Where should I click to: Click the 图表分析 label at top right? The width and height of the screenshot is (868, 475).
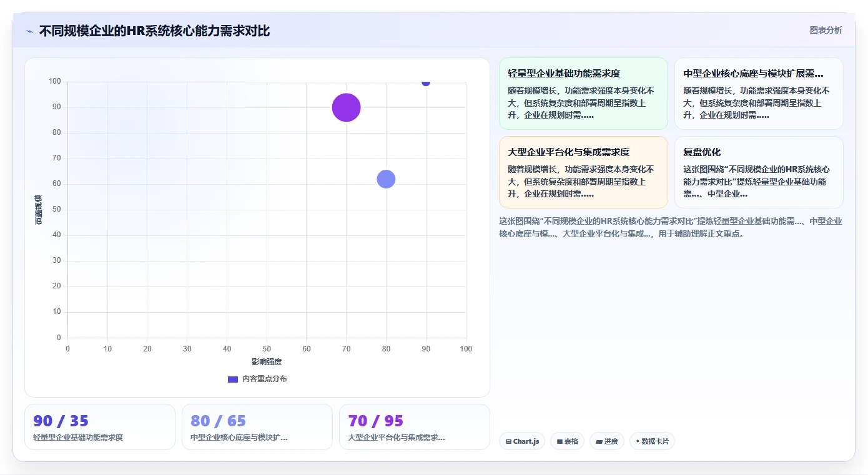pyautogui.click(x=826, y=30)
